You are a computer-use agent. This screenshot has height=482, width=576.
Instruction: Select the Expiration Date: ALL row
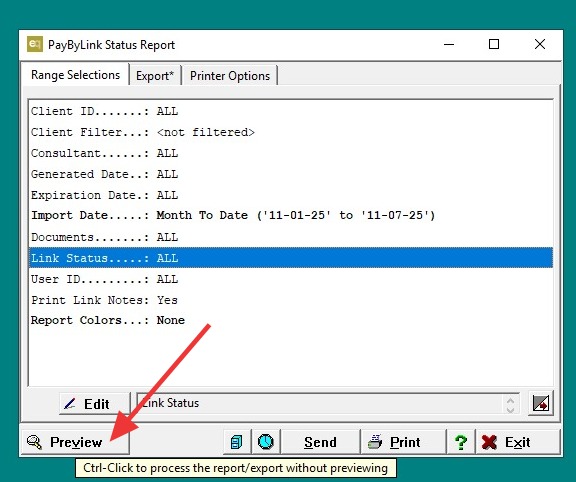[291, 195]
